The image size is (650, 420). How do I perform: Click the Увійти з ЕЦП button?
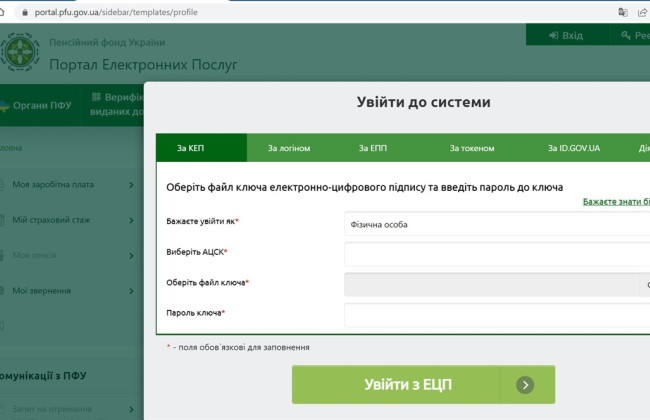point(423,384)
